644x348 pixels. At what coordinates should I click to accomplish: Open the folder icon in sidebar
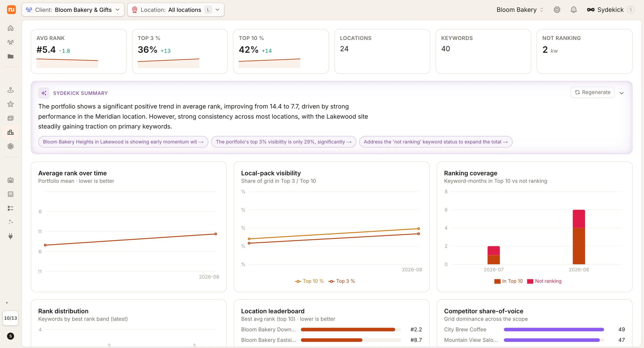coord(11,56)
